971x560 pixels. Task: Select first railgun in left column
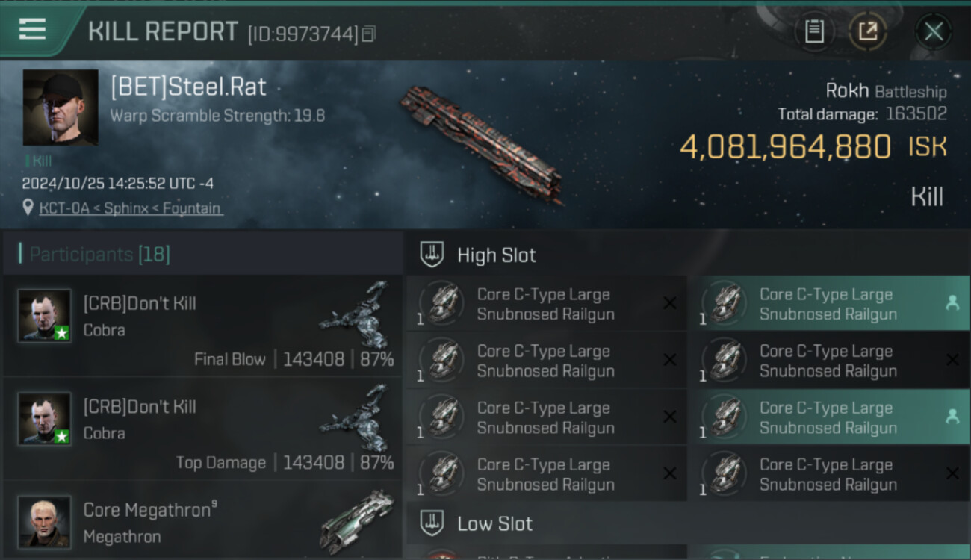tap(545, 304)
